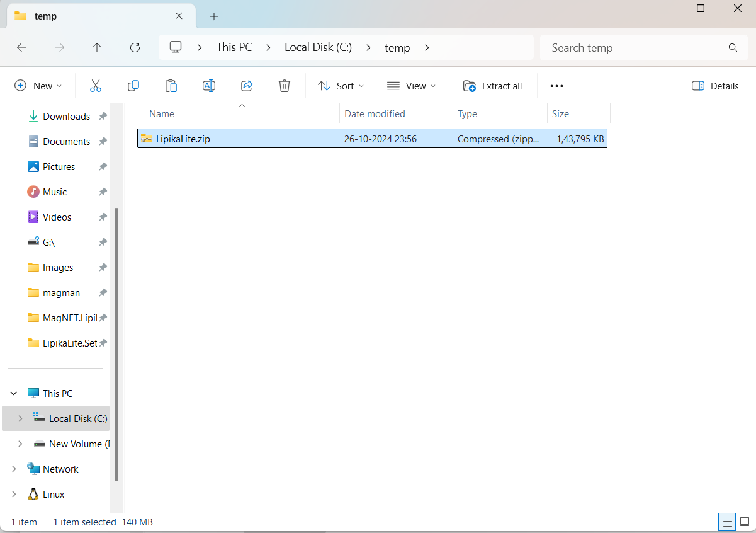Collapse the This PC tree node
This screenshot has width=756, height=533.
tap(14, 393)
